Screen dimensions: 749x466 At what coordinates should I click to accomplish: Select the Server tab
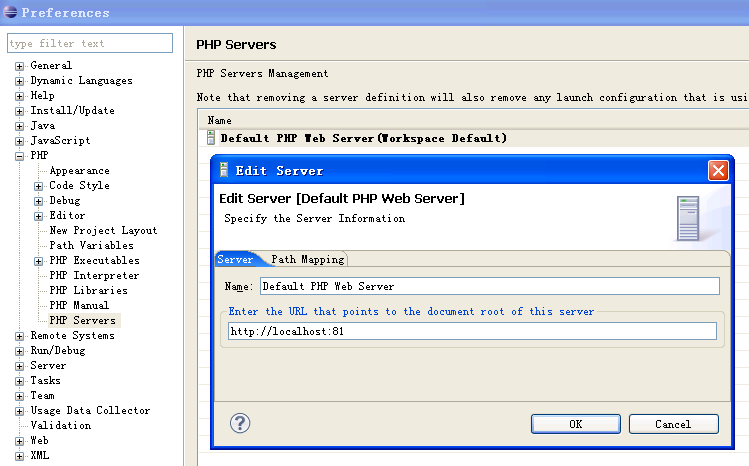click(235, 259)
